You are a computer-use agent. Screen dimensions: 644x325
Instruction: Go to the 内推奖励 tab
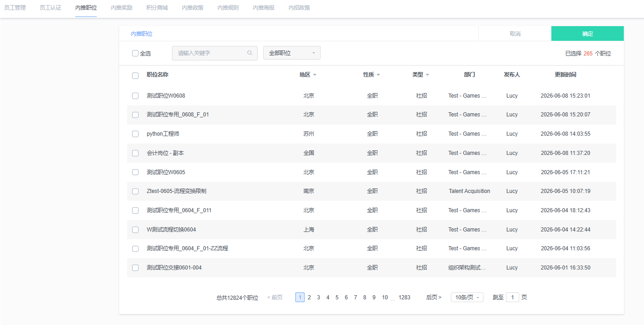click(x=122, y=8)
